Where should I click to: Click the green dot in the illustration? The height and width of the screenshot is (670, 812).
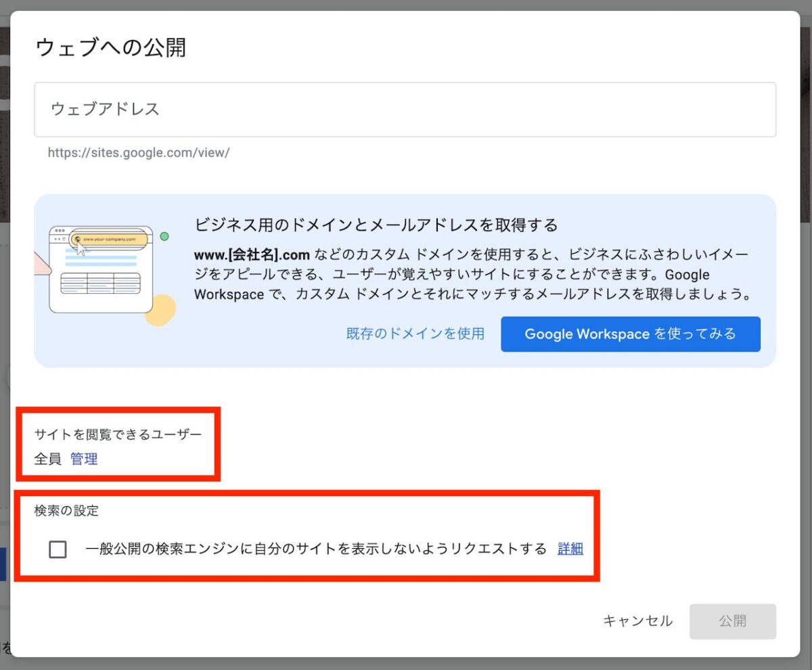point(164,237)
